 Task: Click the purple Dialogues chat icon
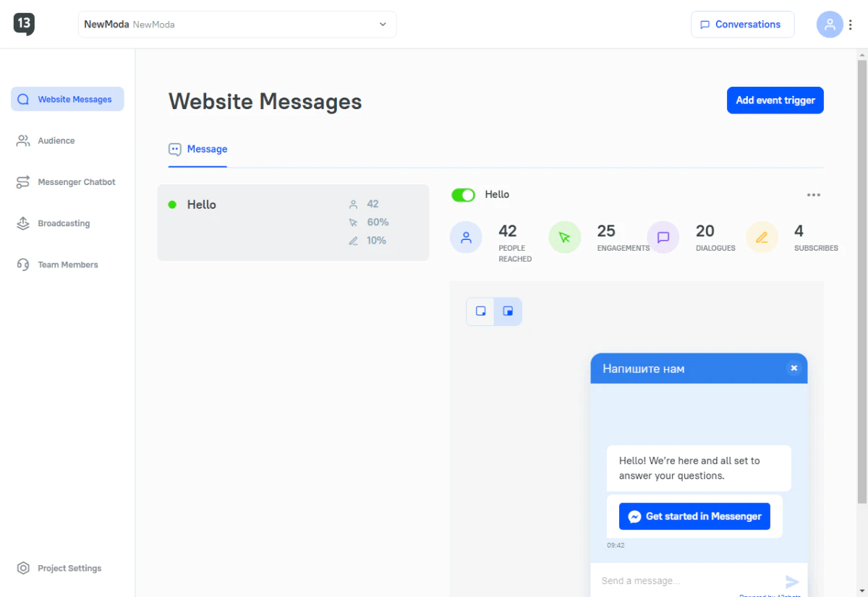(x=663, y=237)
